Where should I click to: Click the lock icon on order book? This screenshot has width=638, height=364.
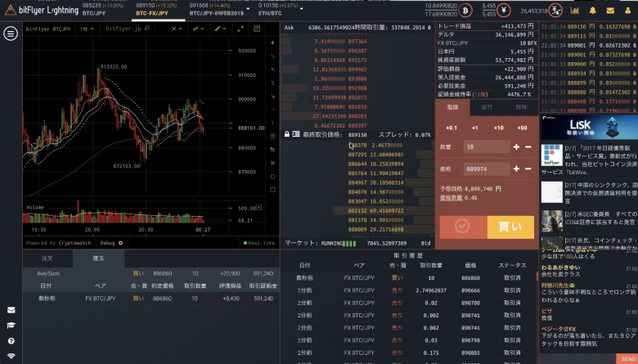point(287,134)
